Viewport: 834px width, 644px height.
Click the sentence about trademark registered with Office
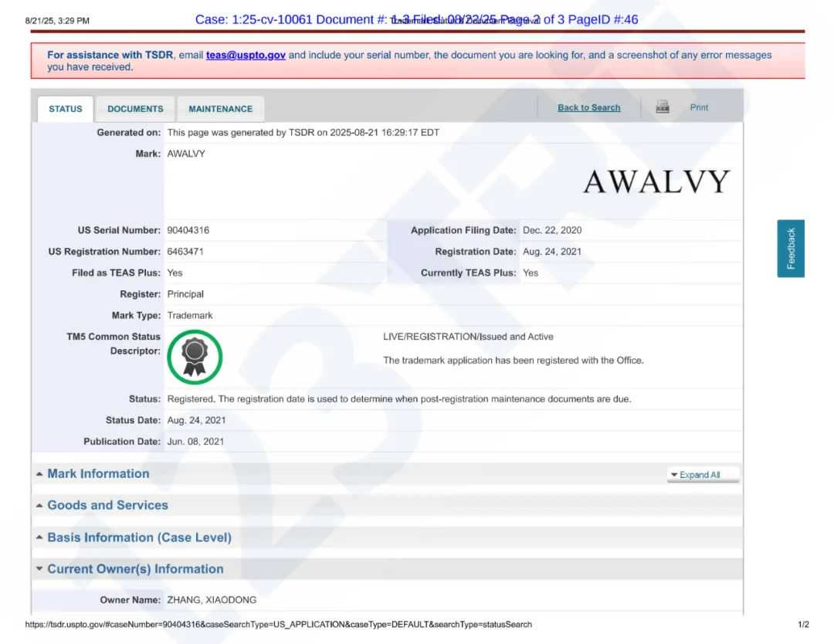[x=514, y=360]
